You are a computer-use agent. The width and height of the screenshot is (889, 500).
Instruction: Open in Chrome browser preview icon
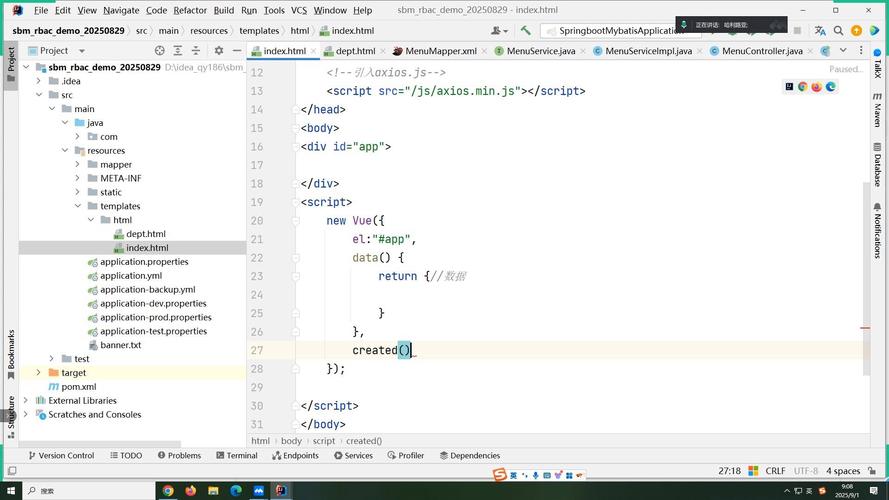[802, 87]
